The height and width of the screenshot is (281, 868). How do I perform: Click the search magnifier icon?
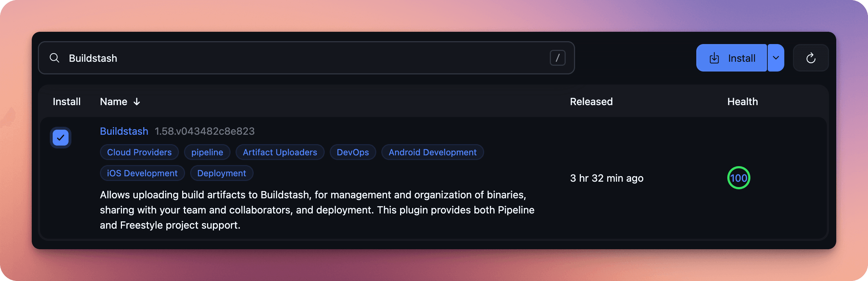point(54,58)
